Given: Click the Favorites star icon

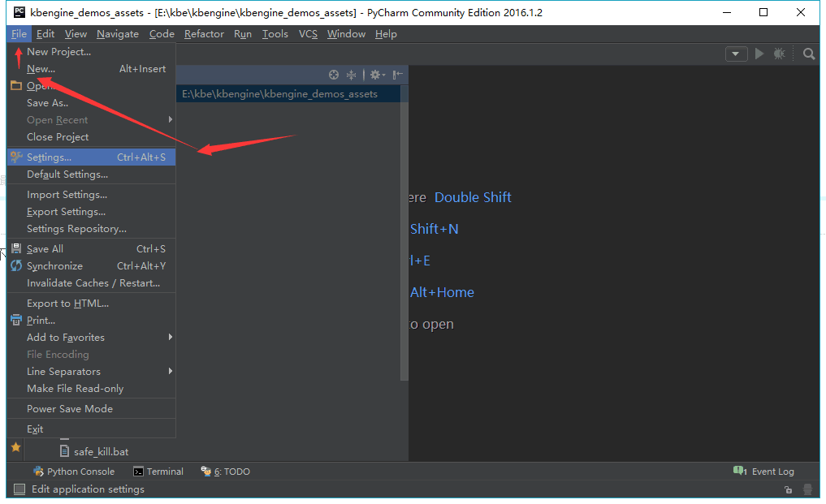Looking at the screenshot, I should pyautogui.click(x=15, y=447).
